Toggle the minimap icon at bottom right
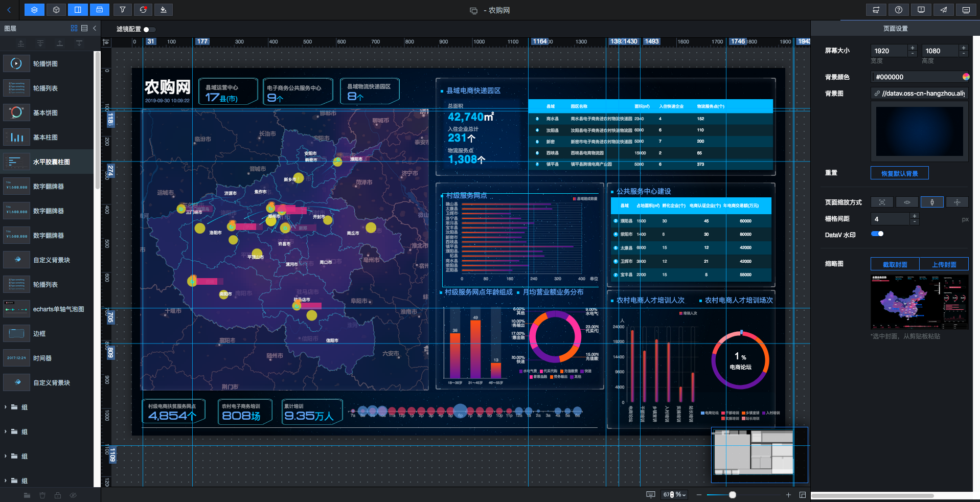The width and height of the screenshot is (980, 502). click(803, 495)
